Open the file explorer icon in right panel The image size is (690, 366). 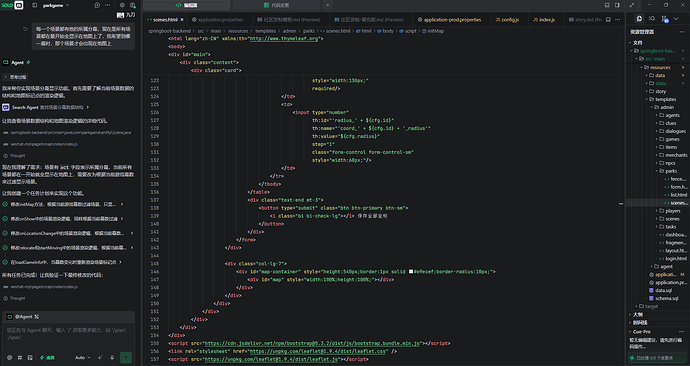point(639,18)
